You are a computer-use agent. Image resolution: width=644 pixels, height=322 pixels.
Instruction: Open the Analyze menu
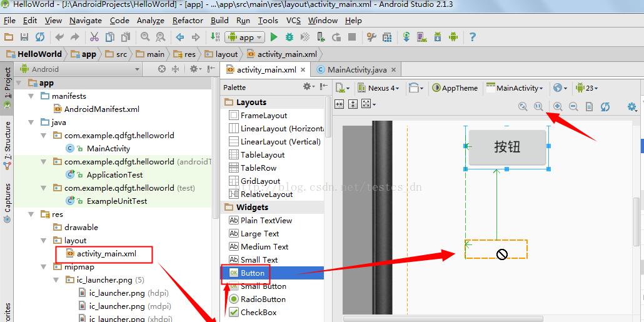point(151,21)
